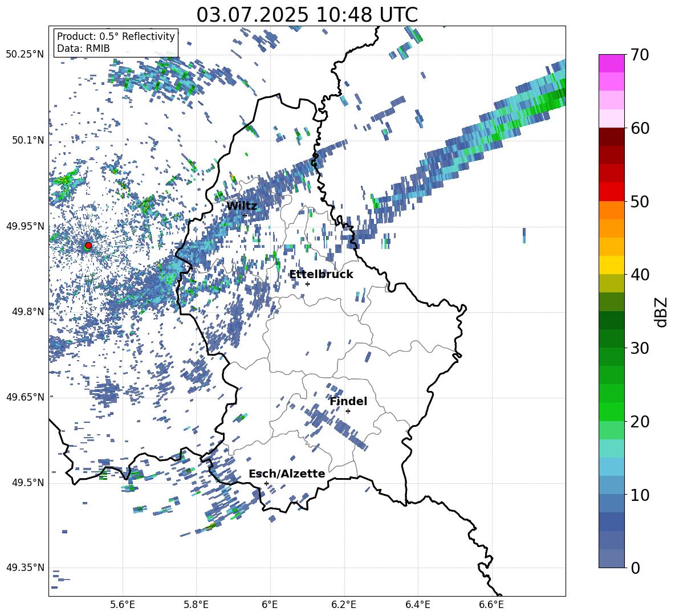Click the 60 value on the colorbar
Screen dimensions: 675x616
coord(639,128)
